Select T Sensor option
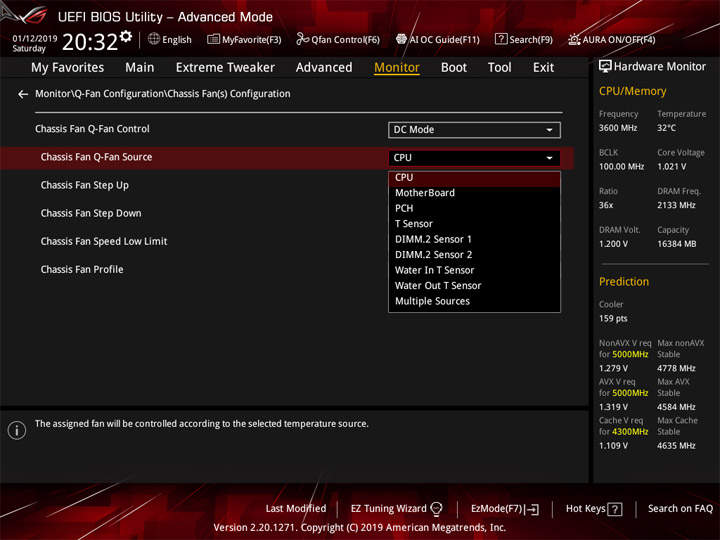The width and height of the screenshot is (720, 540). pyautogui.click(x=474, y=224)
